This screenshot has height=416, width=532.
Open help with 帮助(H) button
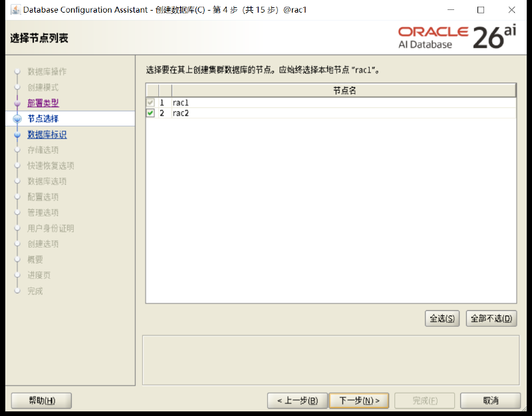point(41,401)
